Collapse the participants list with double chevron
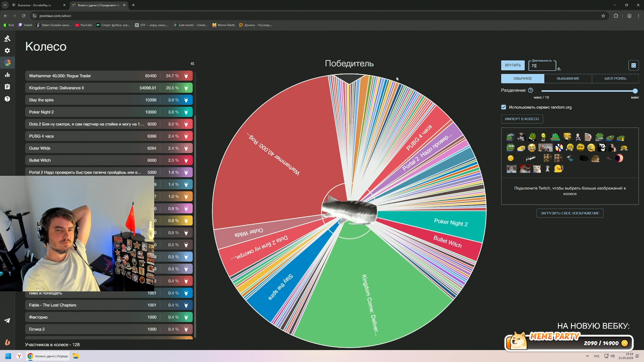This screenshot has height=362, width=644. pyautogui.click(x=193, y=64)
